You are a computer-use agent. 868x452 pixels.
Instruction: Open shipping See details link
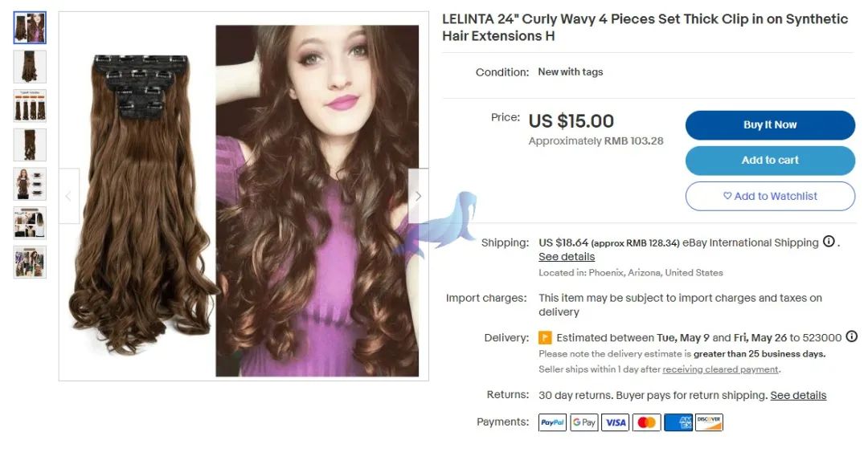click(567, 257)
